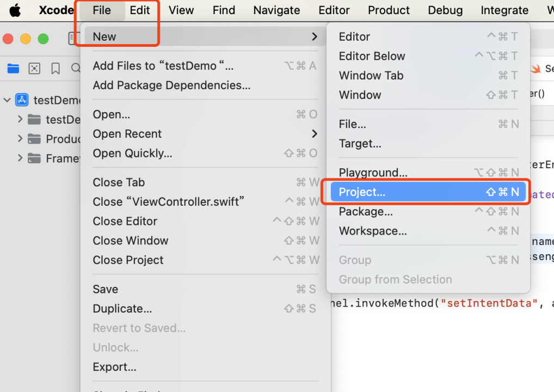Click the red close window button
The image size is (554, 392).
click(8, 39)
